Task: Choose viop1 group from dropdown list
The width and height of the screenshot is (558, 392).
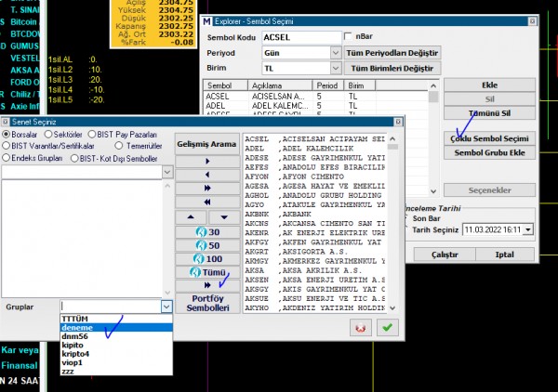Action: [116, 362]
